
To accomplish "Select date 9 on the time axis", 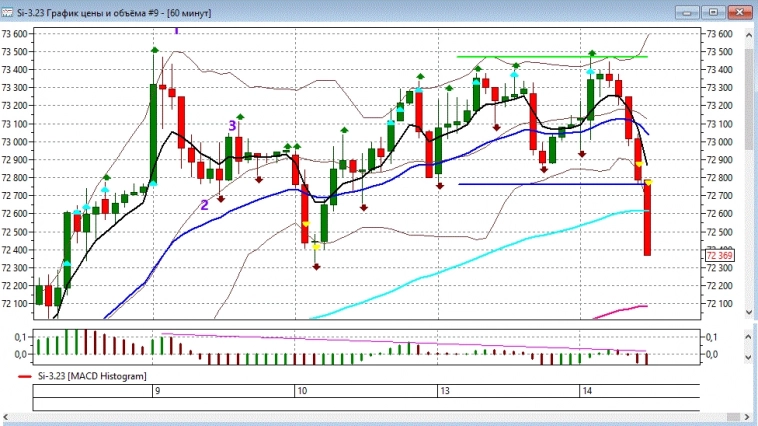I will pyautogui.click(x=157, y=393).
